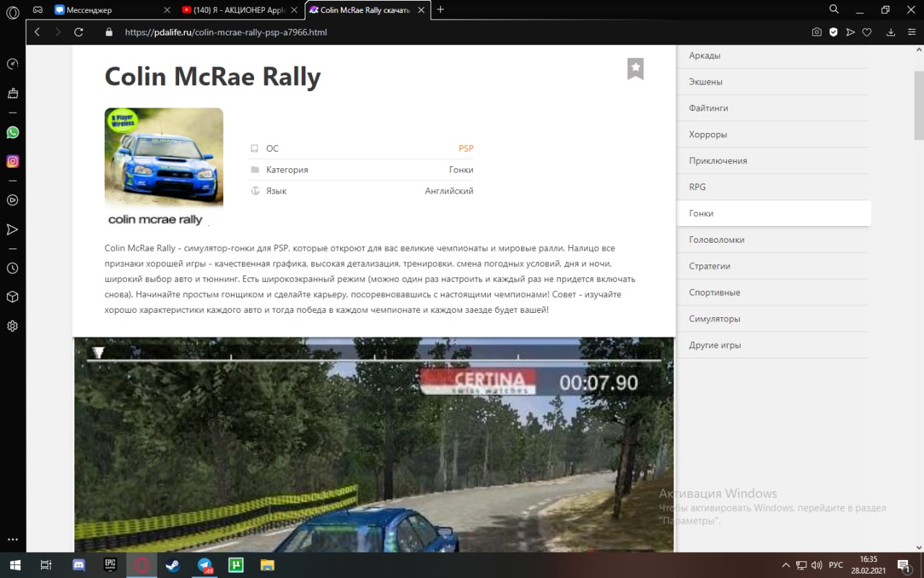Take a snapshot with camera icon

pyautogui.click(x=816, y=32)
